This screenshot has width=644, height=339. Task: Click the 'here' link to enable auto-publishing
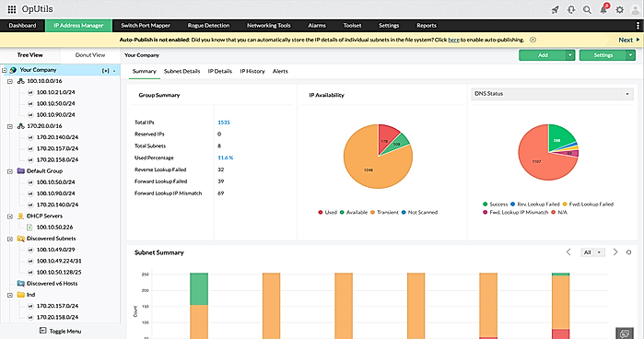pos(453,40)
